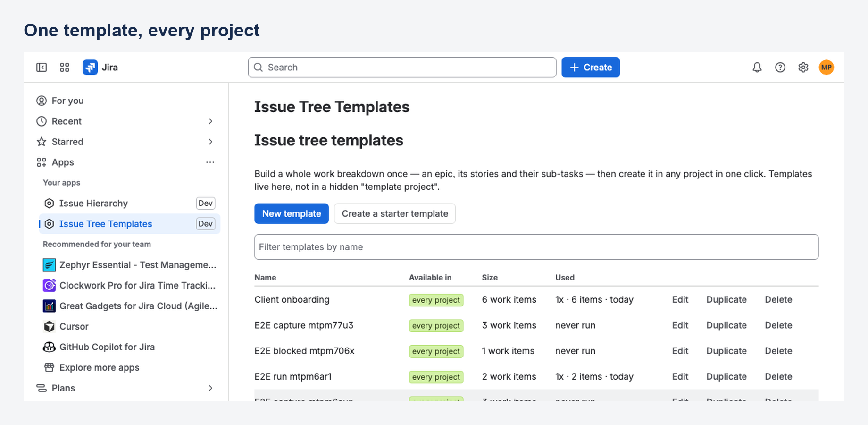Expand the Recent chevron
868x425 pixels.
[x=210, y=121]
